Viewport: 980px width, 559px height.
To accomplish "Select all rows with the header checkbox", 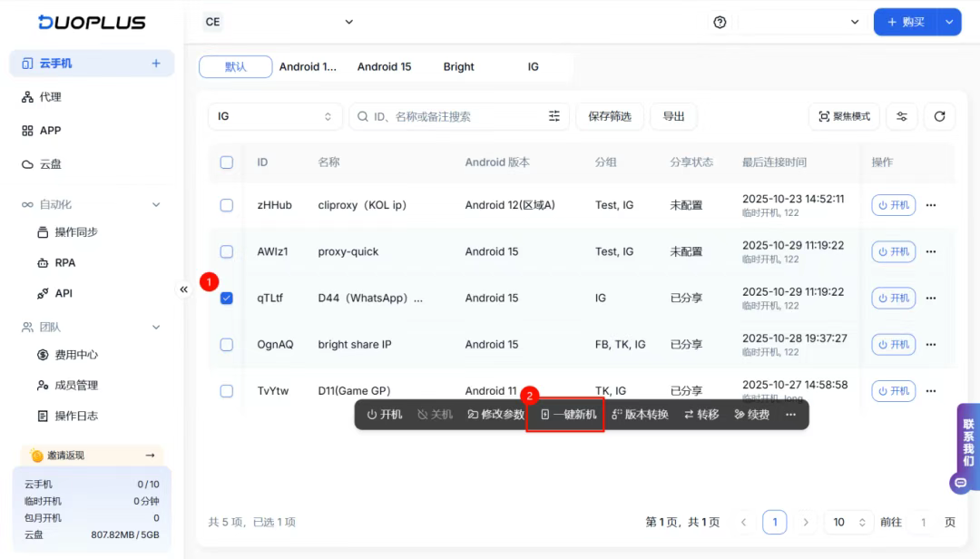I will pyautogui.click(x=226, y=162).
